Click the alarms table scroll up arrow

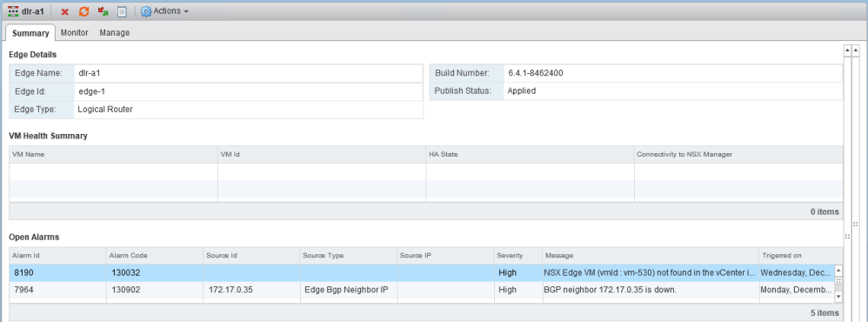(x=838, y=271)
